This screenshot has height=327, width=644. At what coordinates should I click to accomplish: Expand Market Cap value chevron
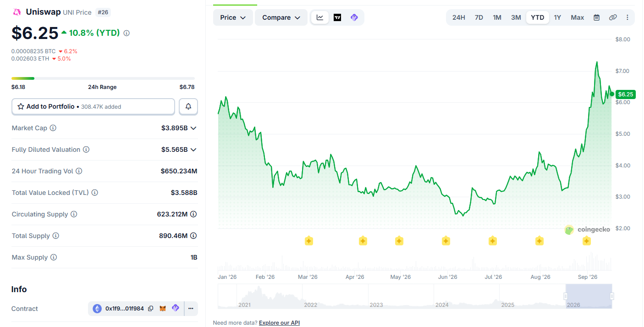tap(193, 128)
